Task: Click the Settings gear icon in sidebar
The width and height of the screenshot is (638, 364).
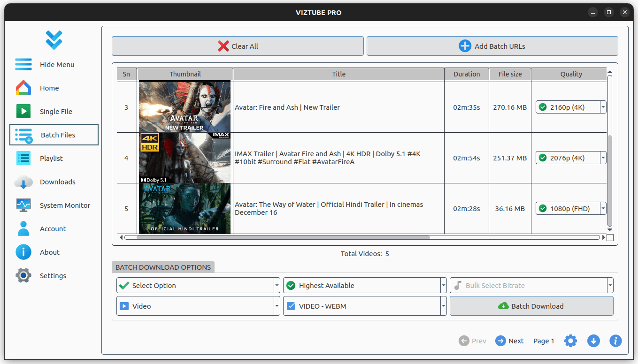Action: 23,276
